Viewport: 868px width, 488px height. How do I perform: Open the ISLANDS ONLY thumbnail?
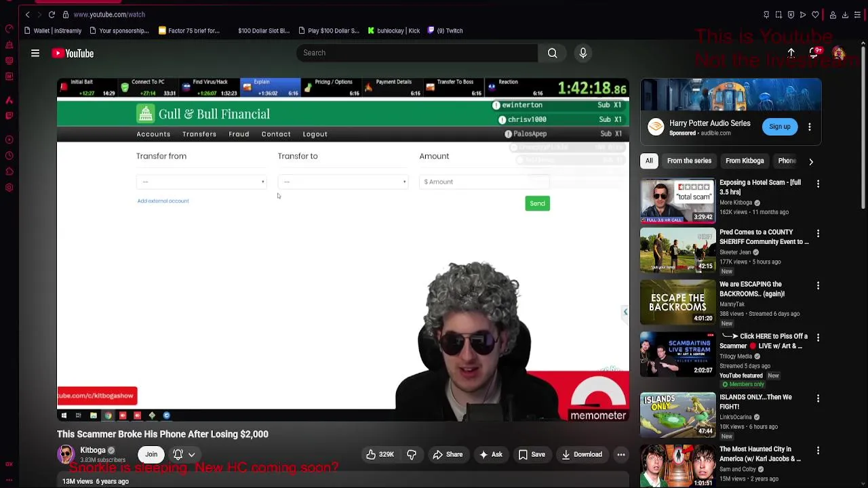coord(677,415)
